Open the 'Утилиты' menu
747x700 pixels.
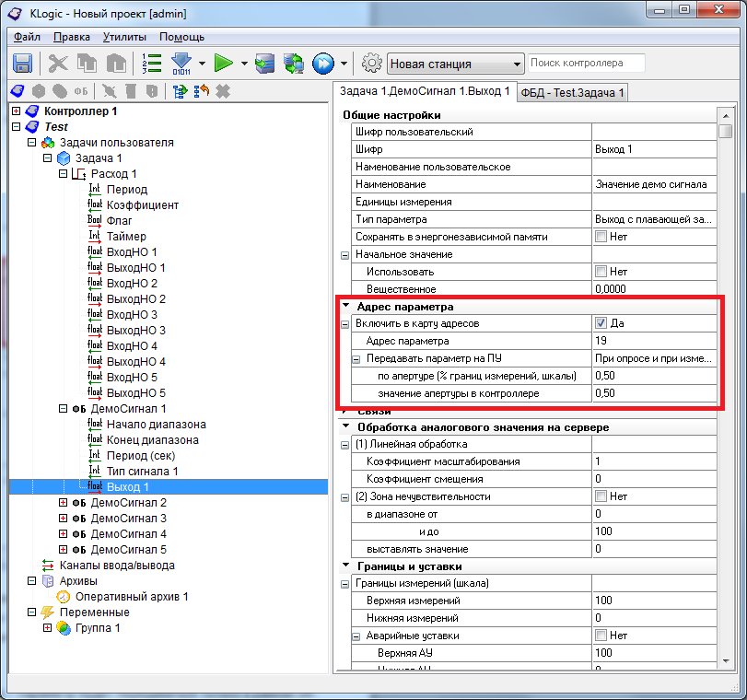point(124,37)
